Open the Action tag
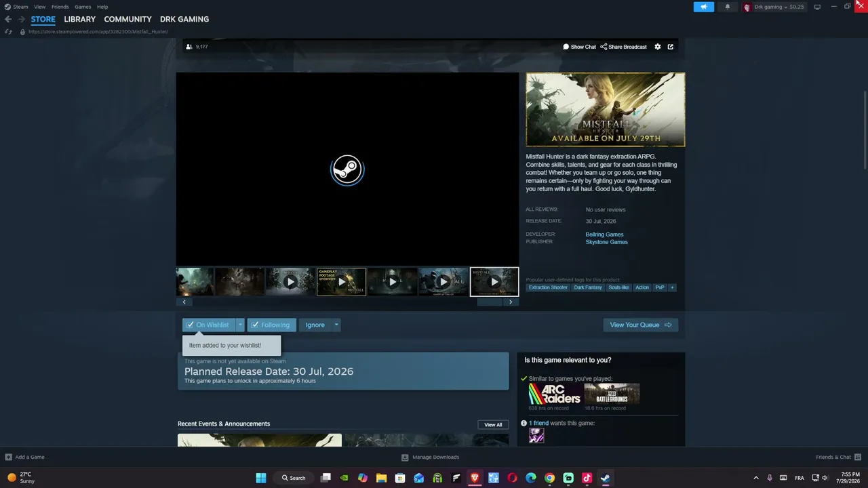Viewport: 868px width, 488px height. [642, 287]
